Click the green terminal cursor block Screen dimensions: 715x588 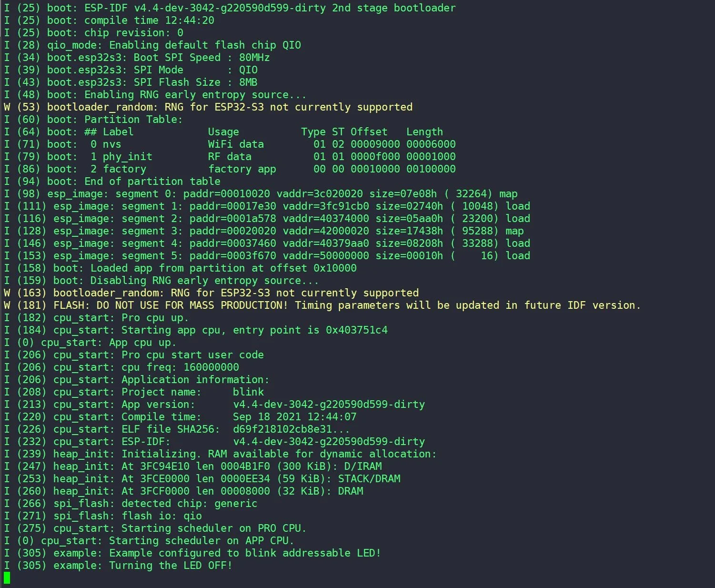pos(7,578)
